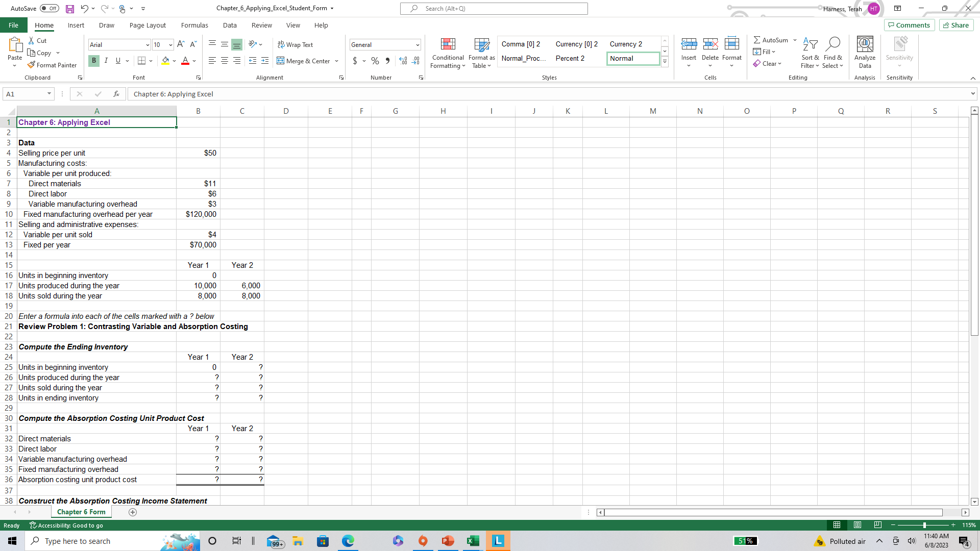Image resolution: width=980 pixels, height=551 pixels.
Task: Turn on AutoSave
Action: (49, 8)
